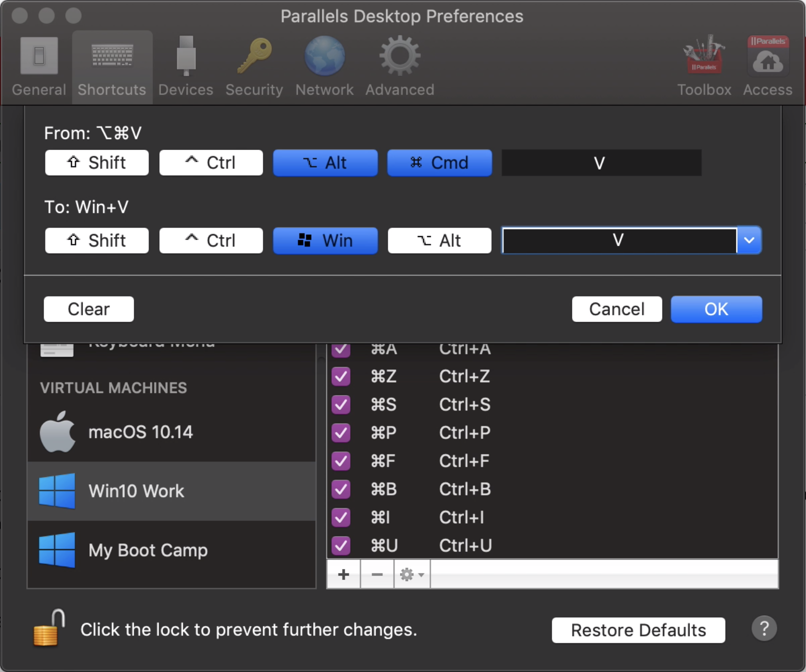Open the Network globe pane
The height and width of the screenshot is (672, 806).
point(324,67)
